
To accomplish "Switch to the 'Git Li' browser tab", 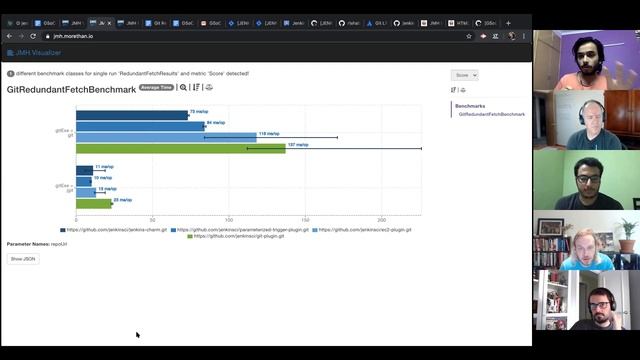I will tap(376, 23).
